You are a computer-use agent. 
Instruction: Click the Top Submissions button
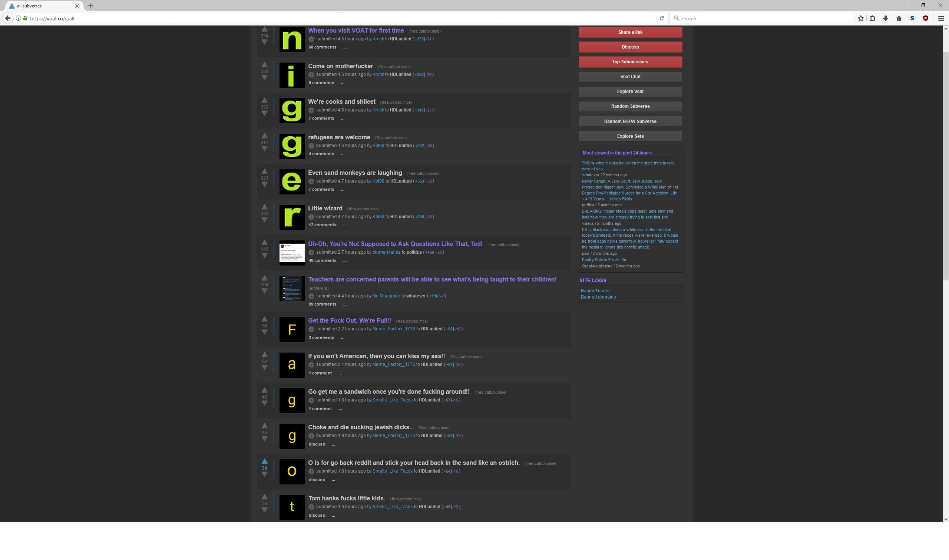pyautogui.click(x=630, y=61)
